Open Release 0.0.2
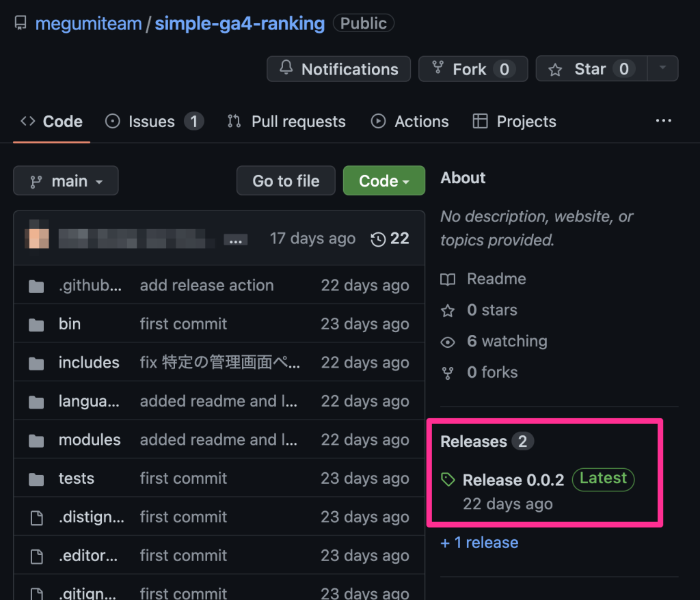This screenshot has height=600, width=700. click(513, 480)
